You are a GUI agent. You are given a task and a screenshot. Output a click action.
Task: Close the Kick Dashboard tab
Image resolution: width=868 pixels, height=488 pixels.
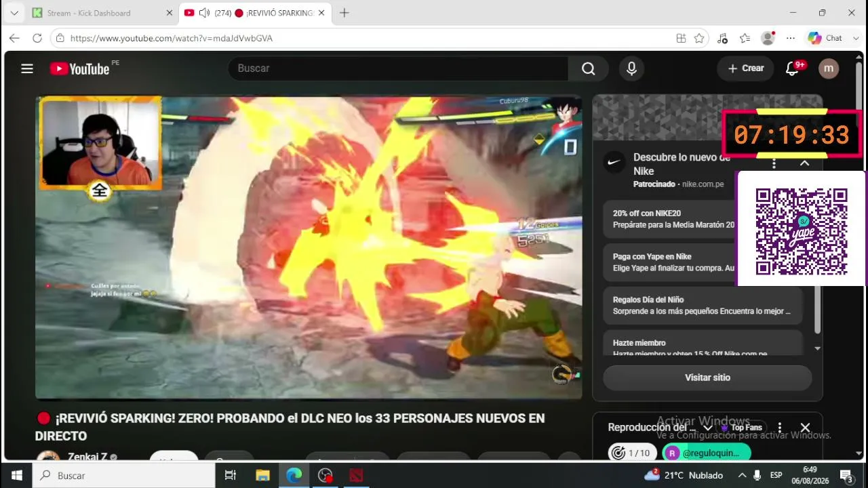coord(170,13)
